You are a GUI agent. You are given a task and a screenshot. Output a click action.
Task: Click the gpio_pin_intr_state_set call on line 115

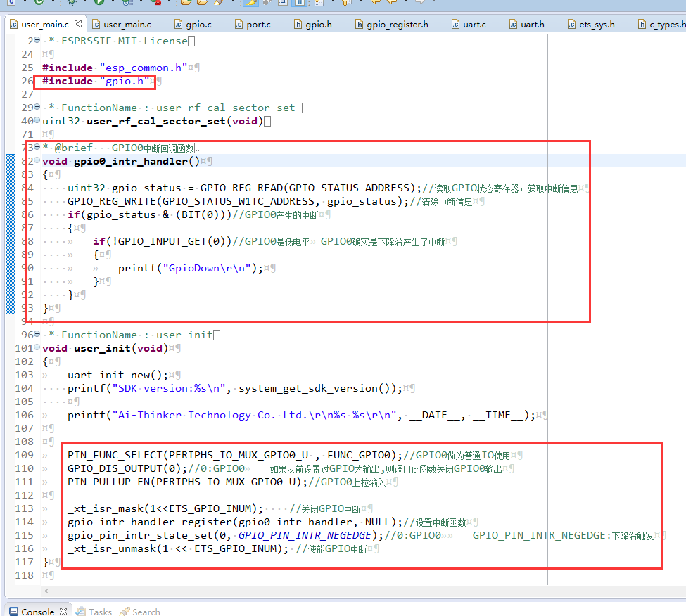pyautogui.click(x=140, y=536)
